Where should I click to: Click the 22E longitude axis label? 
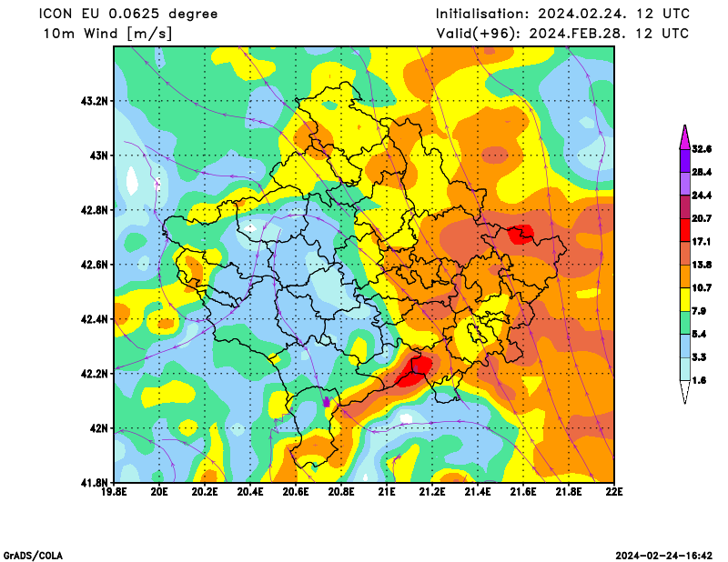tap(613, 491)
